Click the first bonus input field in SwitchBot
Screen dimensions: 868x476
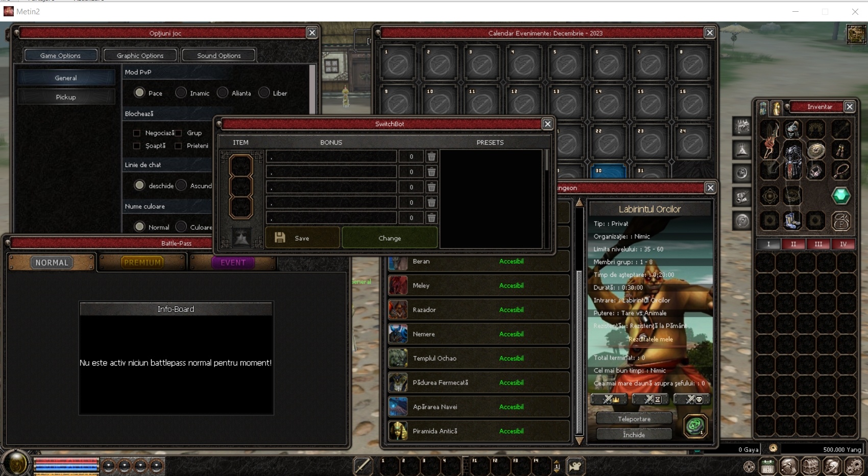(331, 157)
